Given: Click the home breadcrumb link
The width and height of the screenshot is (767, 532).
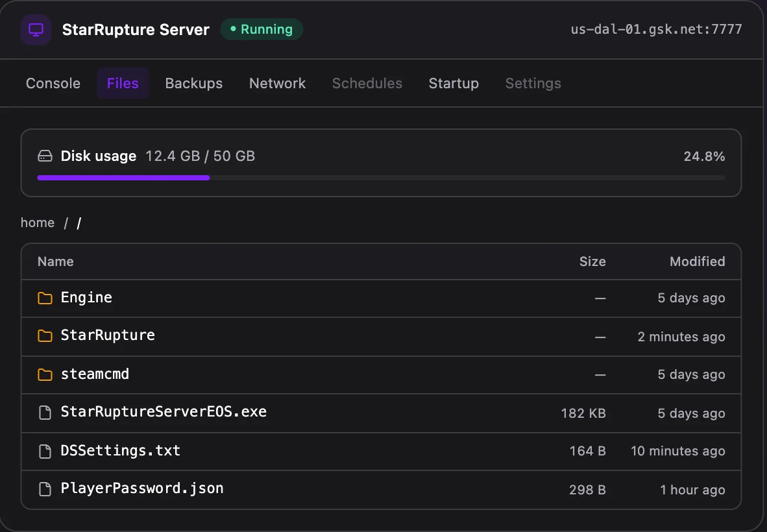Looking at the screenshot, I should coord(38,223).
